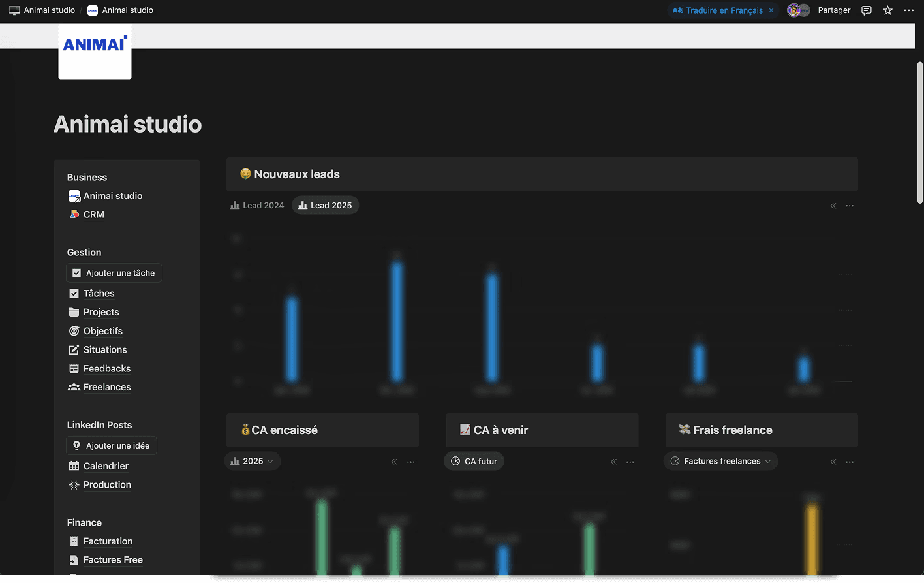Click Partager share button
924x583 pixels.
point(834,10)
